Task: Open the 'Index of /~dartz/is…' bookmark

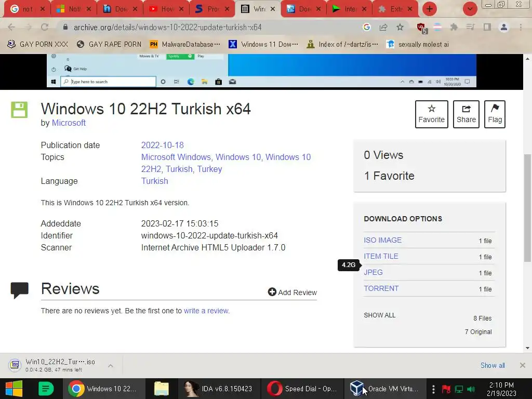Action: click(x=342, y=44)
